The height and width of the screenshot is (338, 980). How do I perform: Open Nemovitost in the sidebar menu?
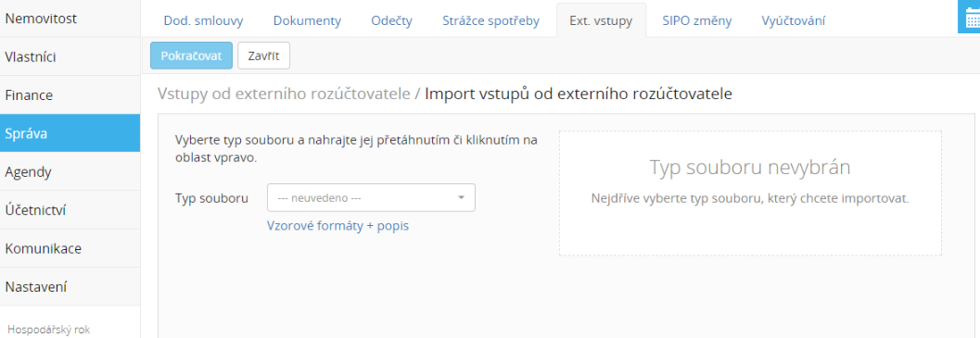tap(70, 19)
